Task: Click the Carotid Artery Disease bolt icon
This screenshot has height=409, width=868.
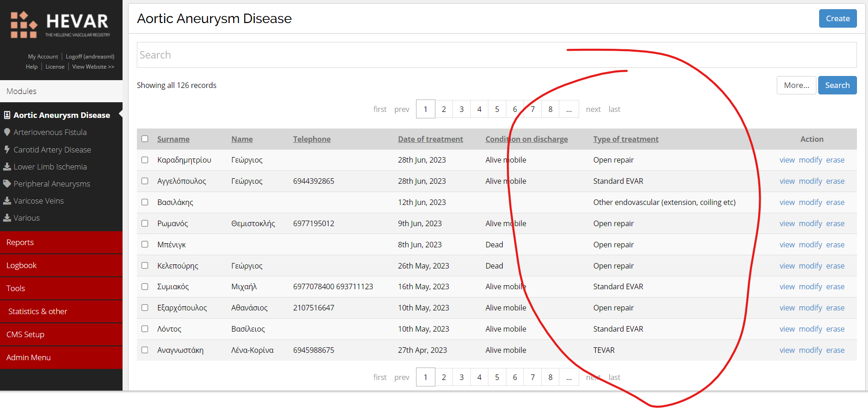Action: click(7, 150)
